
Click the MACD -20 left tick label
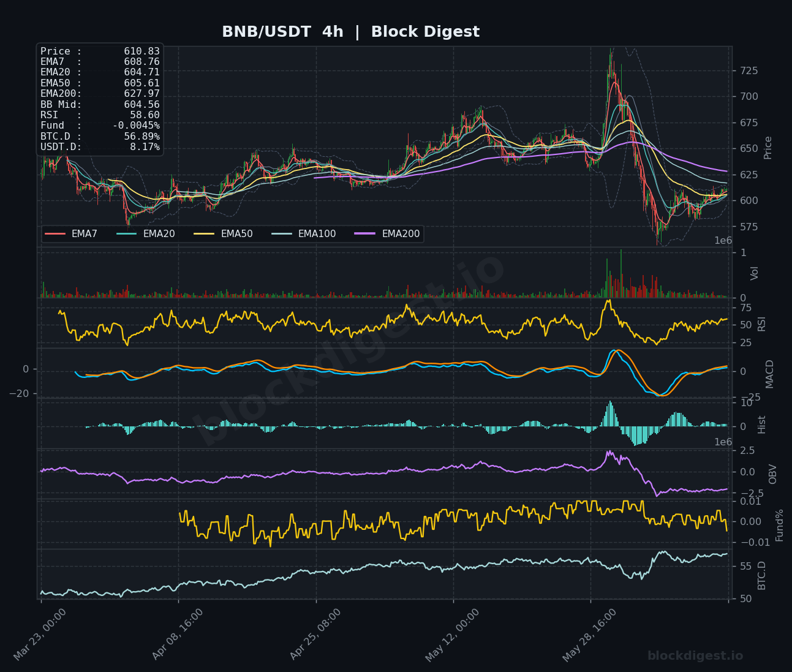pyautogui.click(x=18, y=394)
